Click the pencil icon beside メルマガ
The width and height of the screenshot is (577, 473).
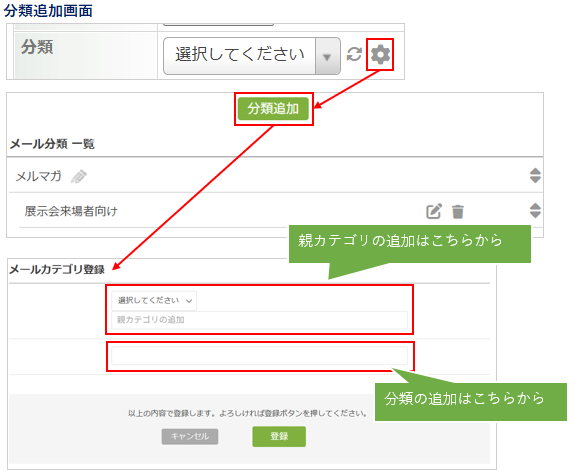click(x=79, y=176)
